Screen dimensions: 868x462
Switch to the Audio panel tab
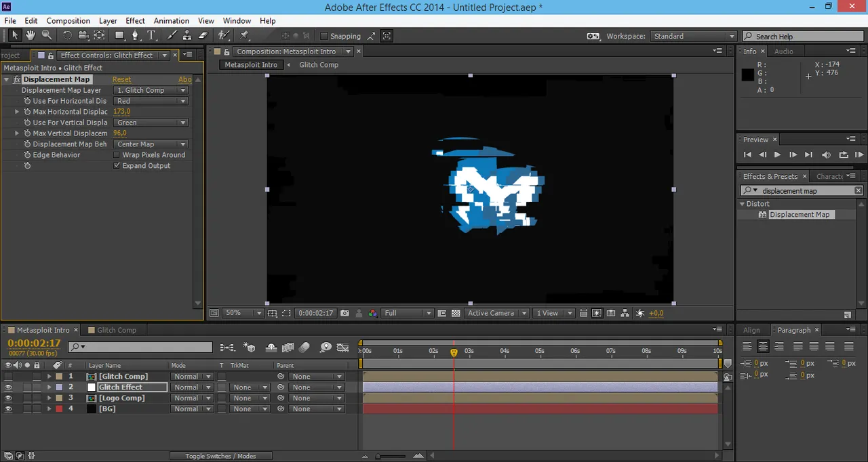[784, 51]
